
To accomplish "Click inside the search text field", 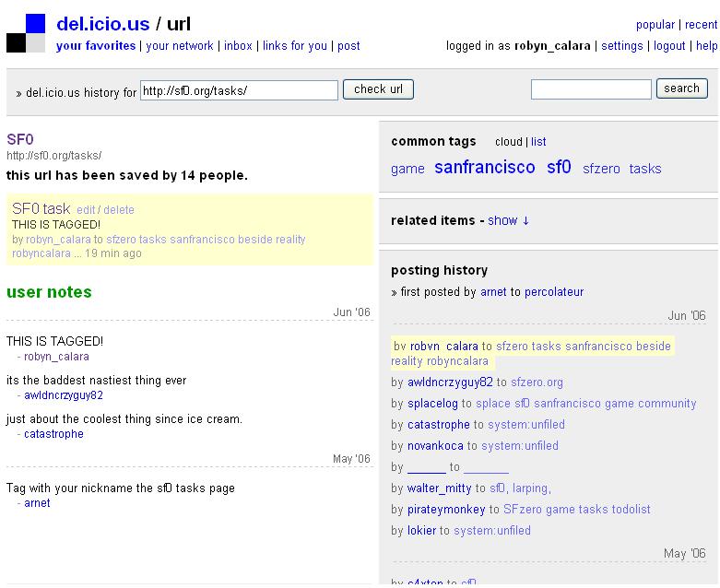I will point(590,89).
